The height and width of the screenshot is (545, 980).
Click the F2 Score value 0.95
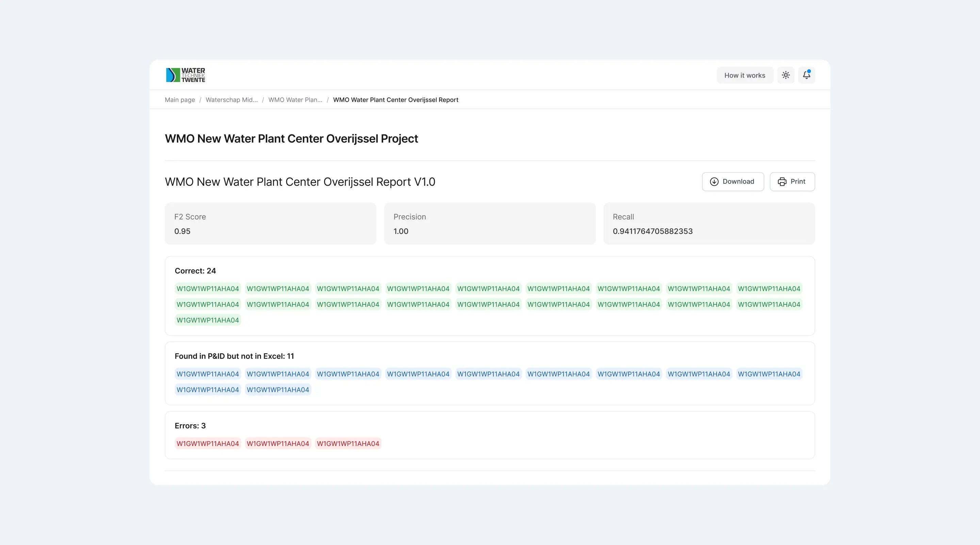[x=182, y=231]
